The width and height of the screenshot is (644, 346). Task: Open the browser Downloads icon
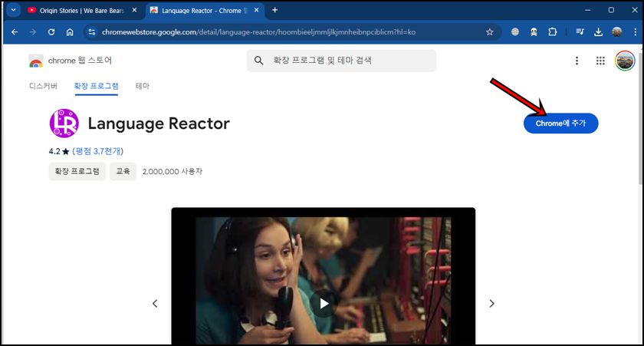(x=599, y=32)
